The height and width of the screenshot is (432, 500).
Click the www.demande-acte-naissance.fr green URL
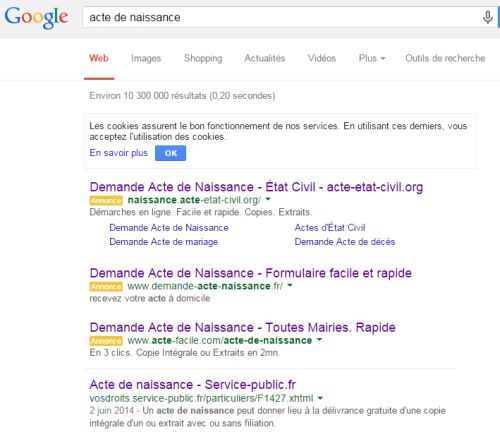205,286
